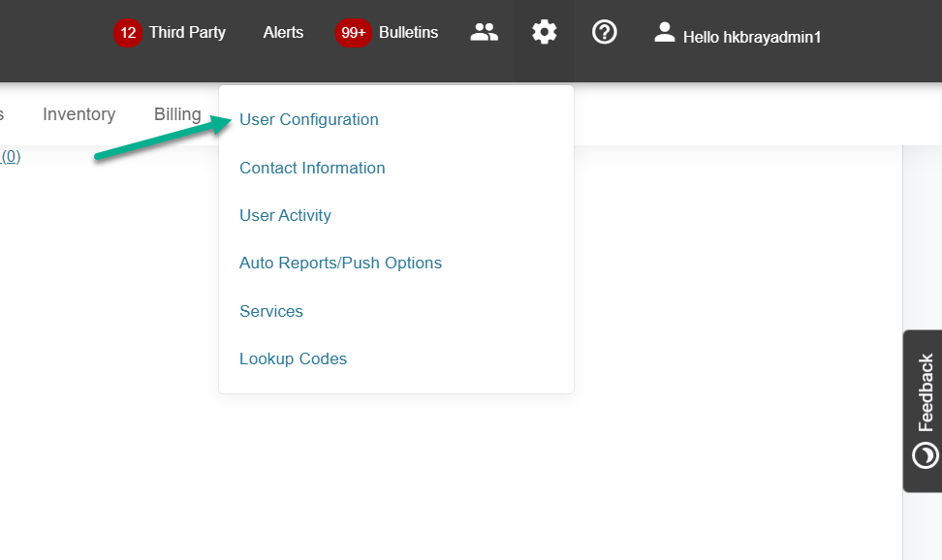942x560 pixels.
Task: Open Lookup Codes menu entry
Action: tap(293, 359)
